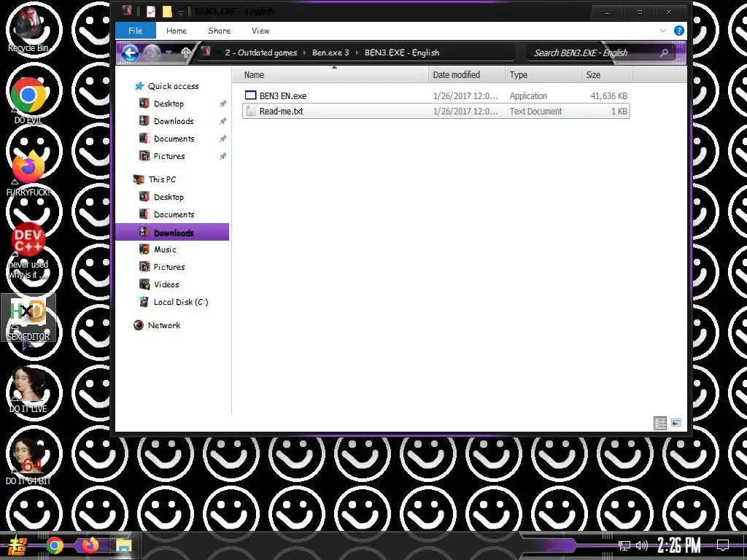The height and width of the screenshot is (560, 747).
Task: Go up one folder level arrow
Action: tap(186, 52)
